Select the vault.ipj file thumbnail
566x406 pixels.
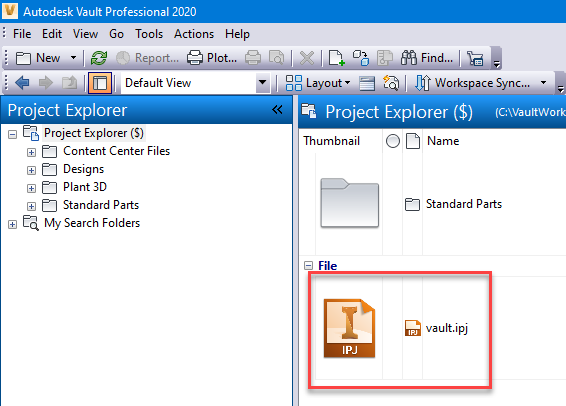click(x=349, y=328)
